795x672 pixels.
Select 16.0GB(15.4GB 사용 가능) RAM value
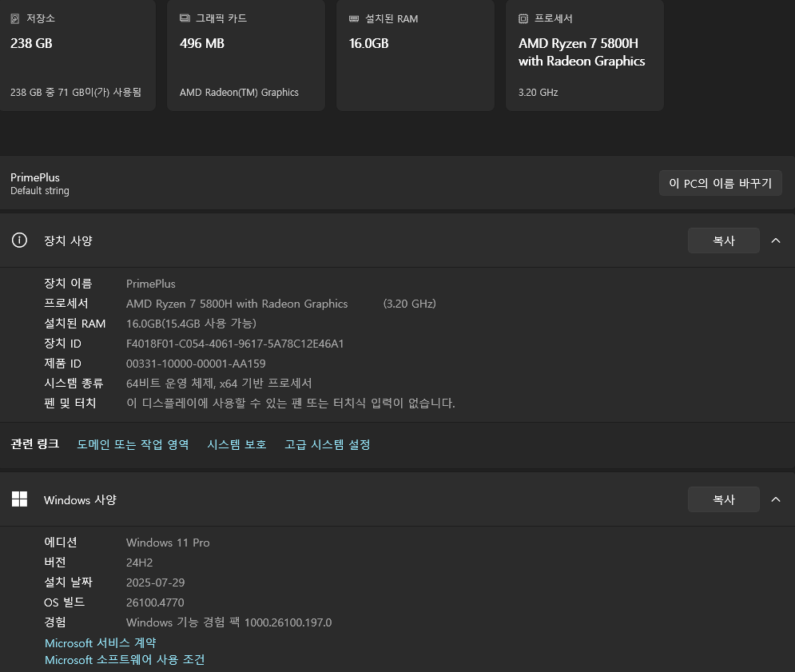(191, 324)
